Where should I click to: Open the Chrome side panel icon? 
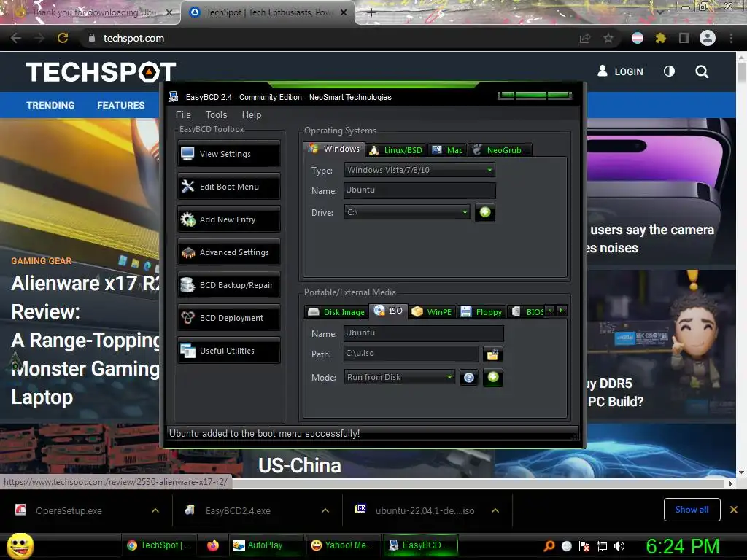[x=684, y=38]
